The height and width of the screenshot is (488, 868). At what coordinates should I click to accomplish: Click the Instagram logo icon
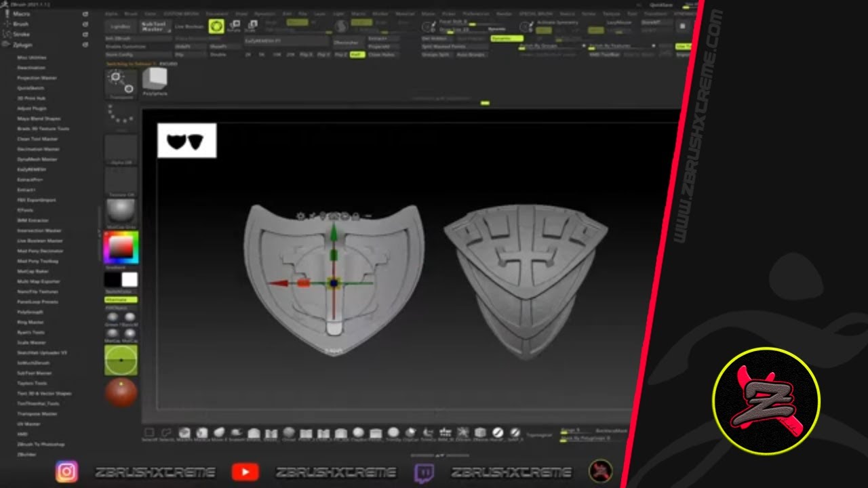click(x=66, y=471)
